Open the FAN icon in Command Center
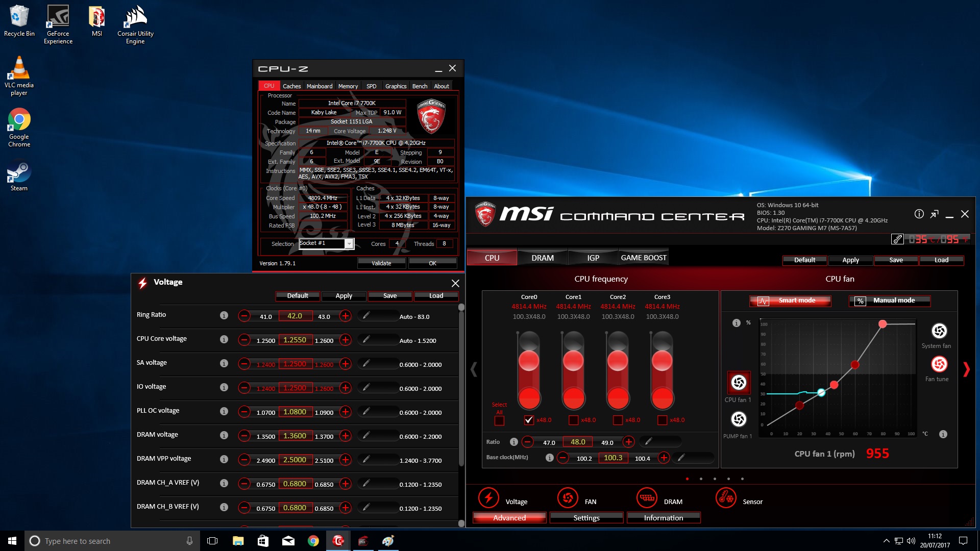Screen dimensions: 980x551 tap(567, 497)
